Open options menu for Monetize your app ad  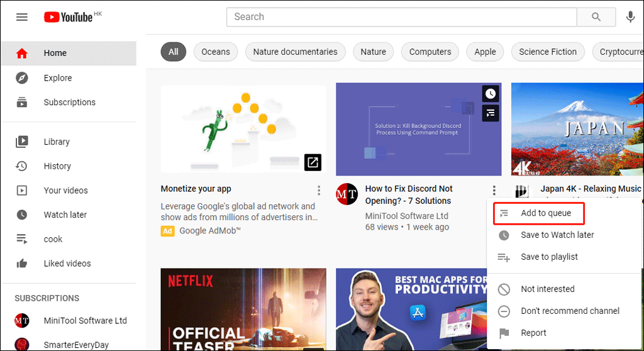pos(319,191)
